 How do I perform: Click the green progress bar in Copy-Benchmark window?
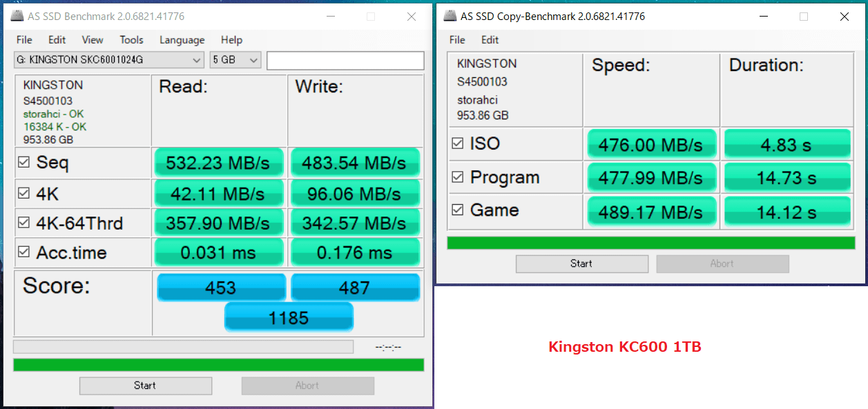click(x=651, y=243)
